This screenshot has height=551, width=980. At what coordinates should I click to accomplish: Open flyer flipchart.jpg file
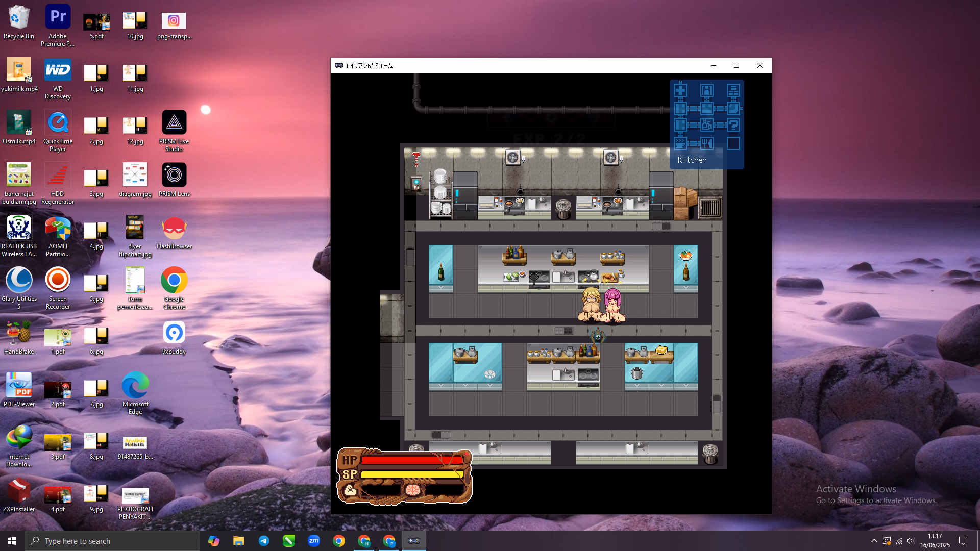(x=135, y=236)
